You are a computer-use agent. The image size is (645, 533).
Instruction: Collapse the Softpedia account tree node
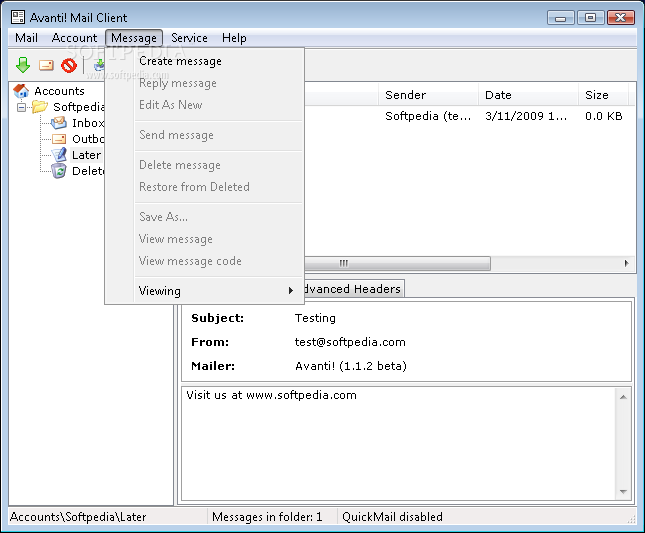21,107
